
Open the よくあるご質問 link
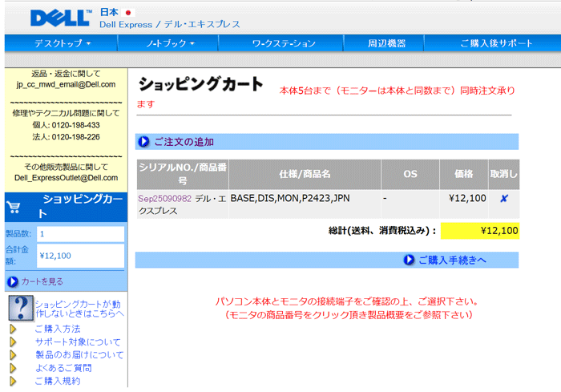tap(63, 368)
